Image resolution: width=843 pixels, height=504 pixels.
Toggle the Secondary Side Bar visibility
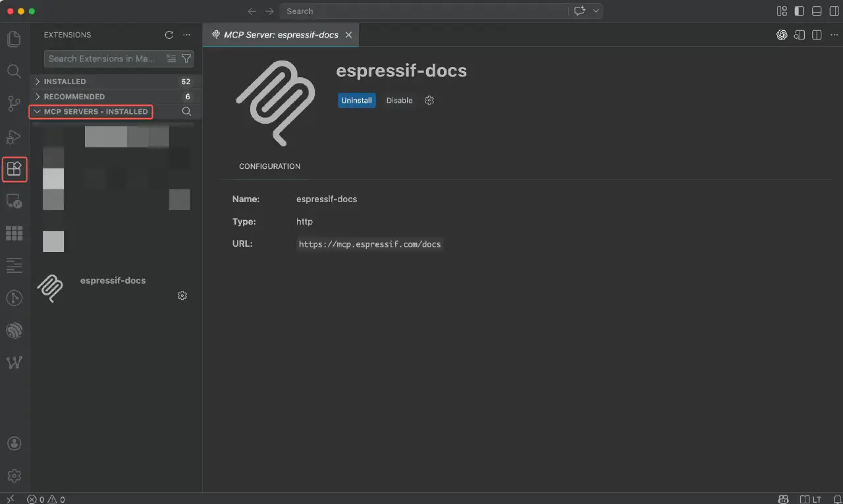pyautogui.click(x=834, y=11)
